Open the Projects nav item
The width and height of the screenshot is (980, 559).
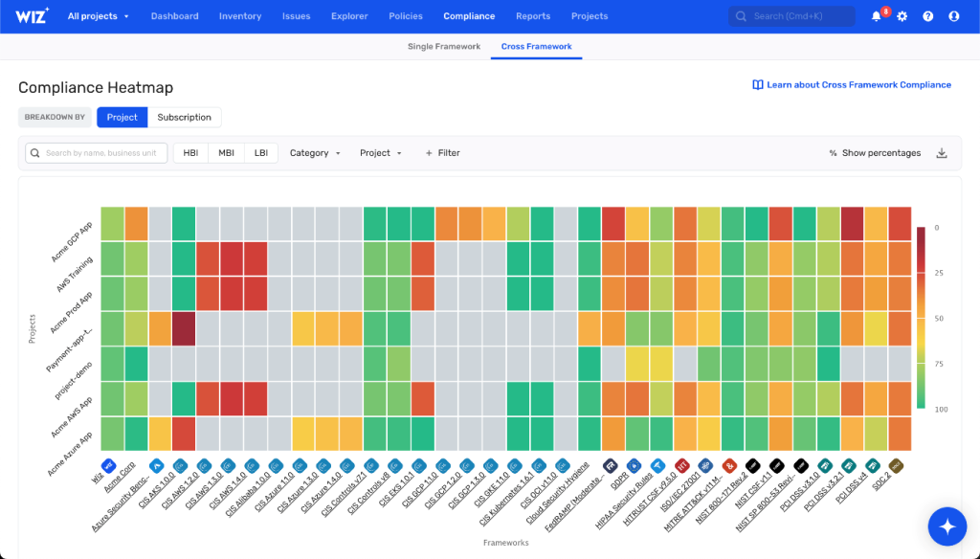[x=590, y=16]
